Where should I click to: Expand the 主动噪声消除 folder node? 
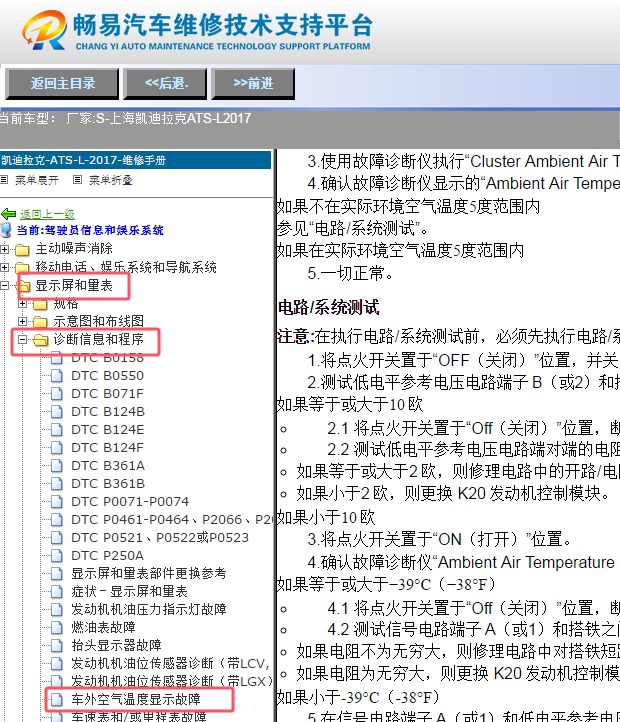coord(4,250)
